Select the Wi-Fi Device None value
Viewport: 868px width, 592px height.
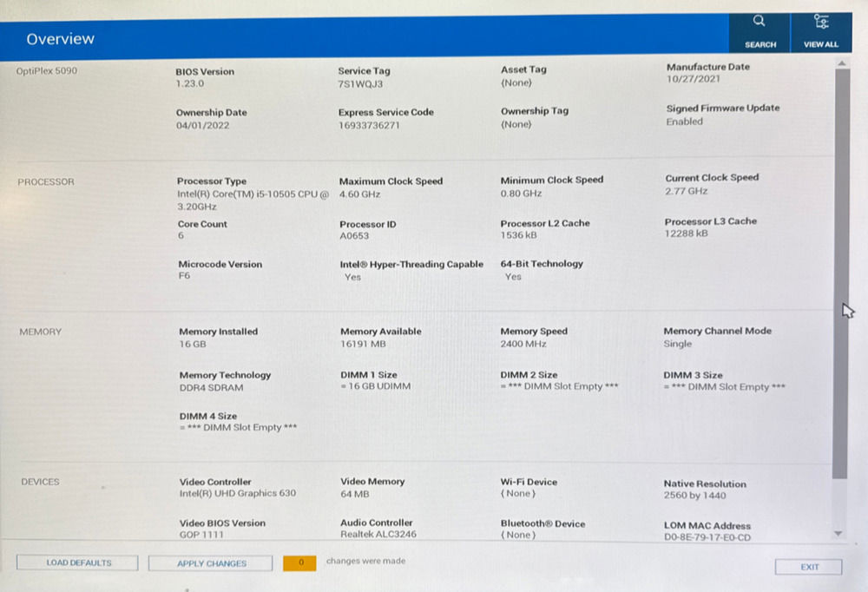[518, 493]
